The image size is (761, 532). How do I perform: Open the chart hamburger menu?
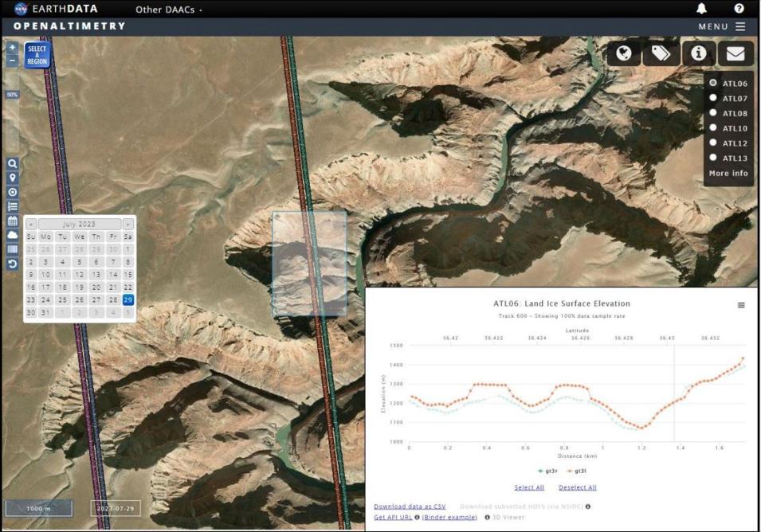(741, 305)
